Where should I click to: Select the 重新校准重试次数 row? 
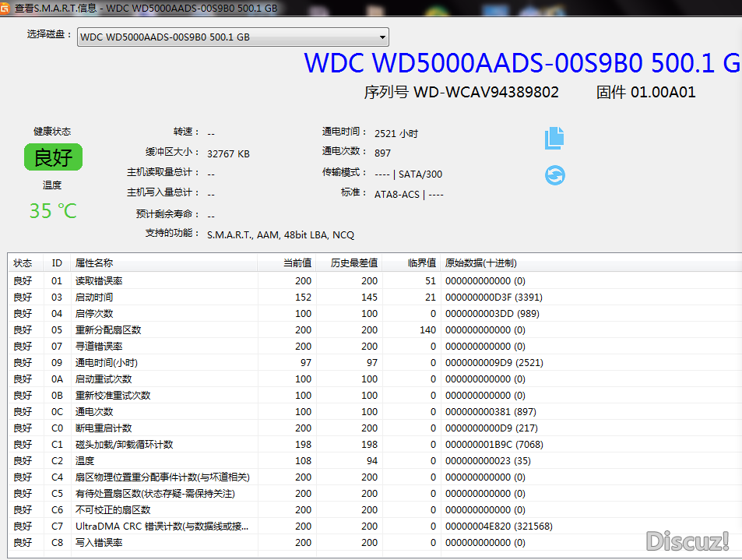coord(375,395)
